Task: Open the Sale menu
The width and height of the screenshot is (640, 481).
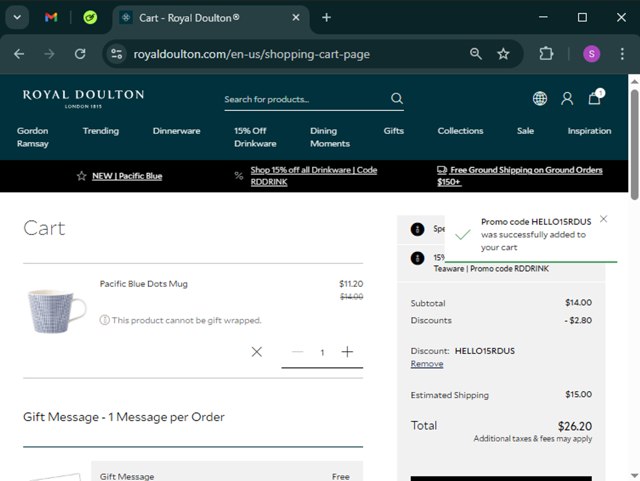Action: coord(525,131)
